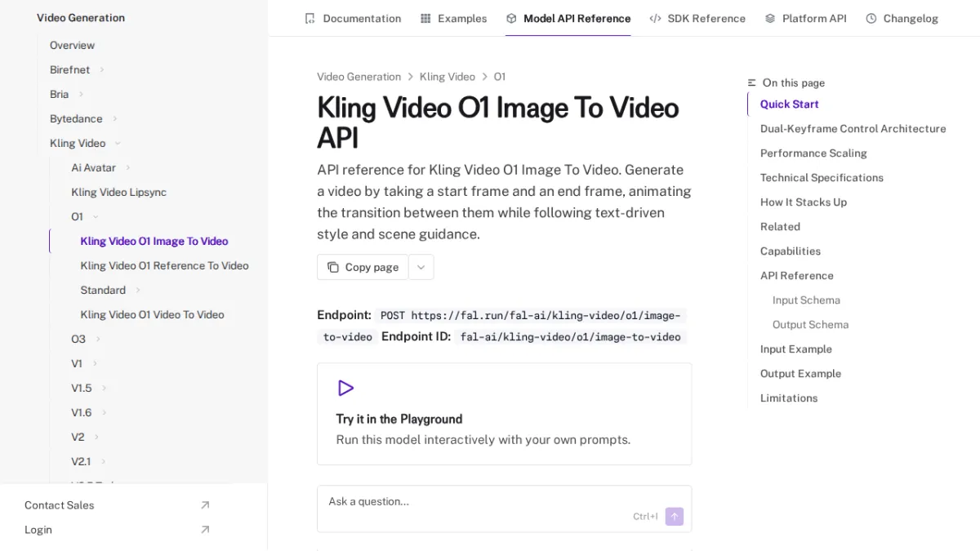Expand the V1.5 sidebar group
The image size is (980, 551).
click(104, 388)
